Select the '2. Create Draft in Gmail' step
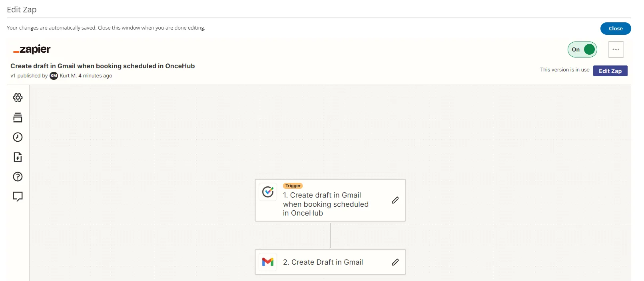This screenshot has width=644, height=281. pos(330,262)
